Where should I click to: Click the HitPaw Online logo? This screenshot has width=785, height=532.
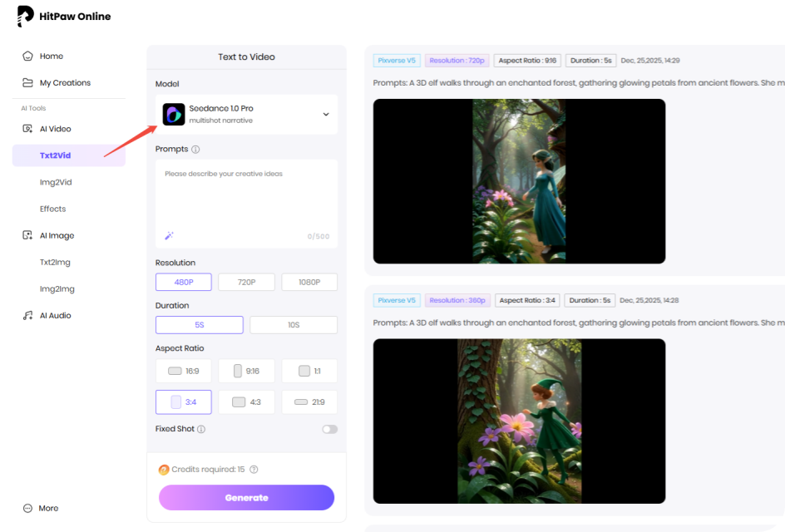click(62, 16)
